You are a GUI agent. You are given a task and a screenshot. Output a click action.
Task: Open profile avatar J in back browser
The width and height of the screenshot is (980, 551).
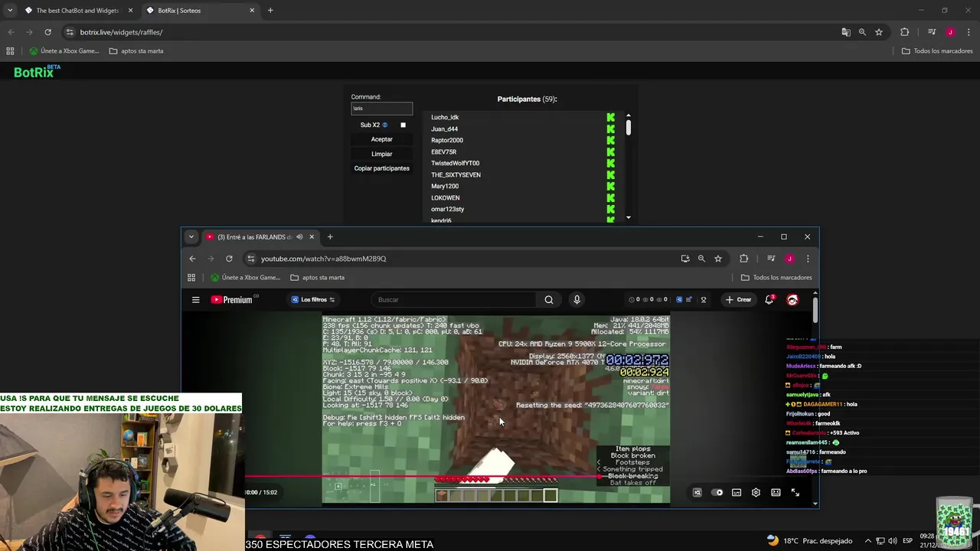[x=950, y=32]
